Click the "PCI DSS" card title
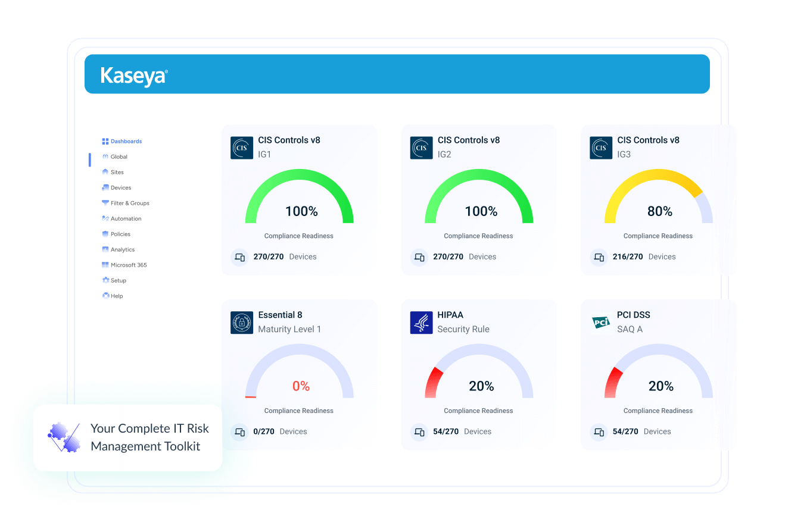This screenshot has width=810, height=532. tap(634, 315)
